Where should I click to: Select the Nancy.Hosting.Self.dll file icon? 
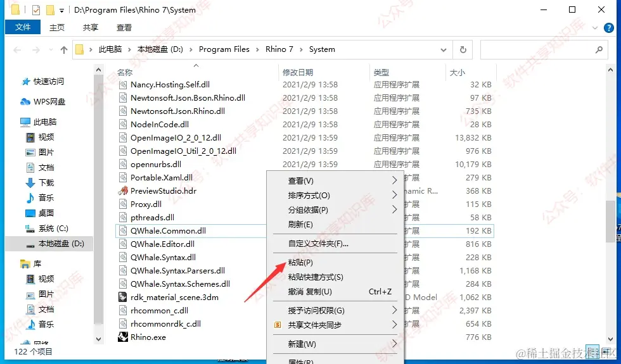click(x=123, y=84)
